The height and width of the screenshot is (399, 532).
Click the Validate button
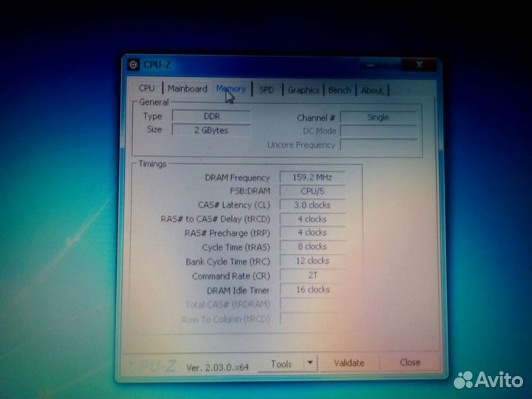click(x=349, y=363)
